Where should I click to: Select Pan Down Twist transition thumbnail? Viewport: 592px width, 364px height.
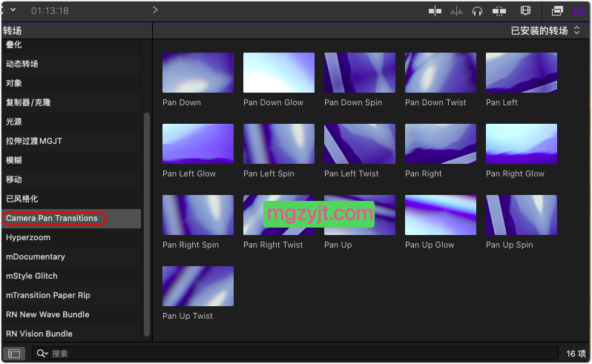tap(440, 73)
